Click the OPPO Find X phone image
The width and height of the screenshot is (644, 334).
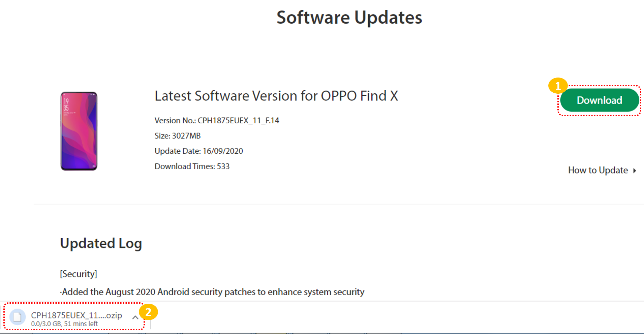pos(79,131)
